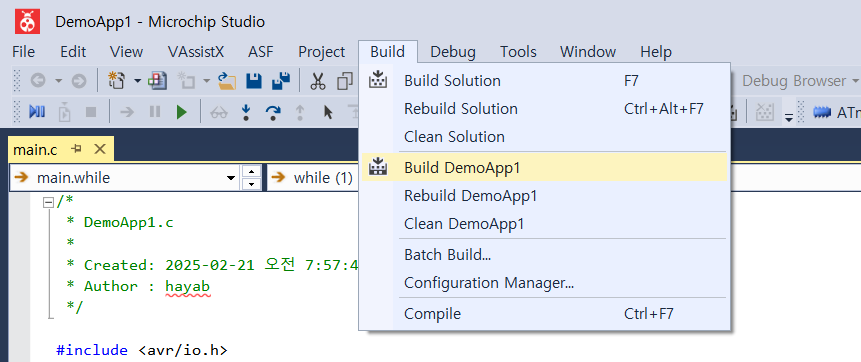Collapse the comment block in editor
The width and height of the screenshot is (861, 362).
click(48, 202)
